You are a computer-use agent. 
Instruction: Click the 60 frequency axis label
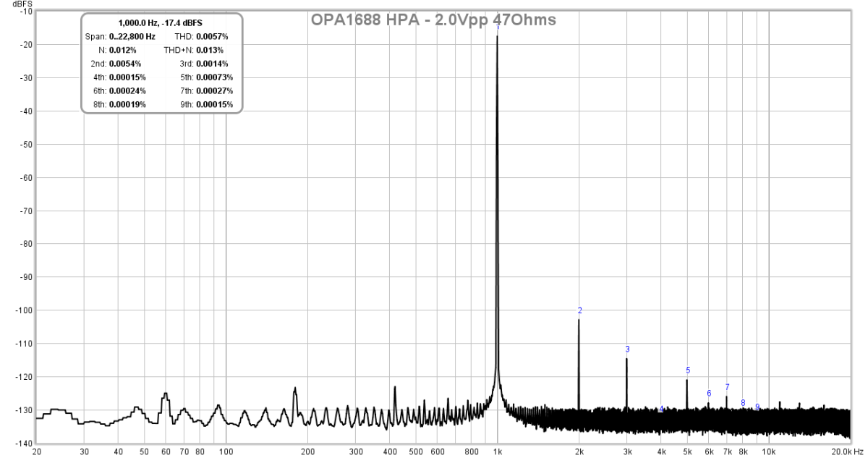click(x=166, y=452)
